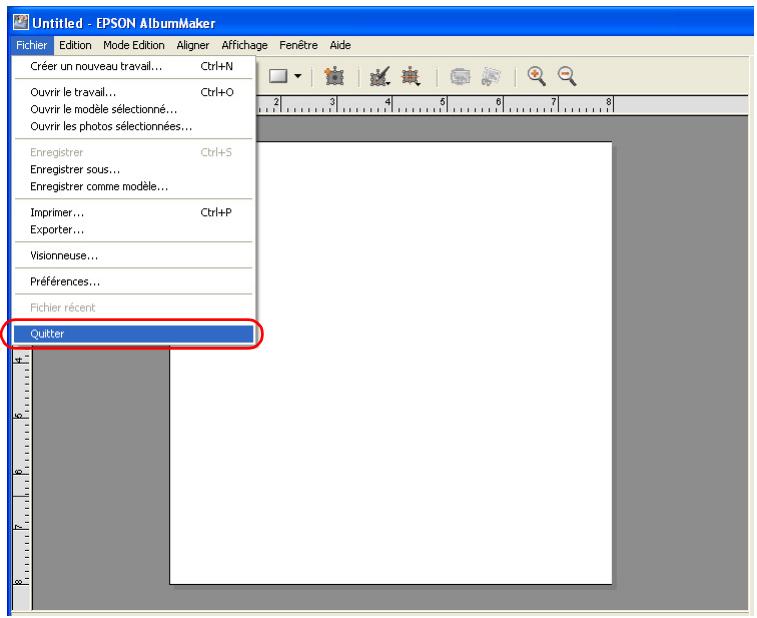Open the Affichage menu
The height and width of the screenshot is (618, 757).
(x=244, y=45)
